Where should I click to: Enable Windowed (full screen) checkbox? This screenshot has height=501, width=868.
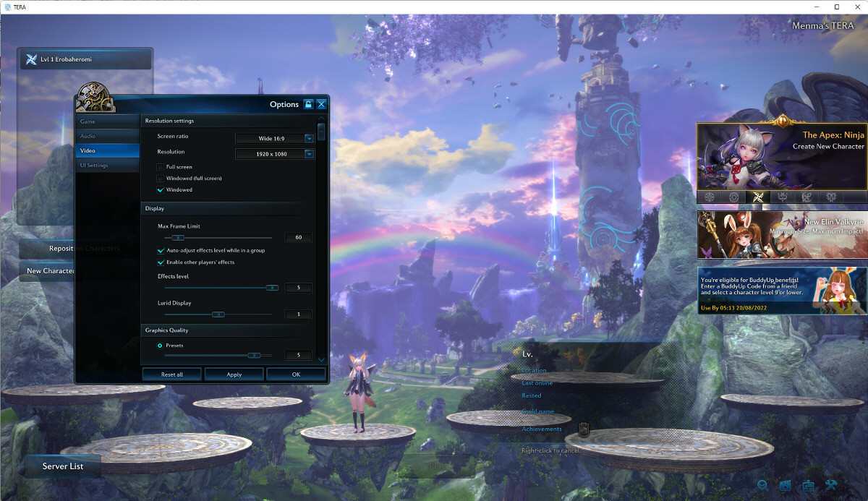[x=161, y=179]
